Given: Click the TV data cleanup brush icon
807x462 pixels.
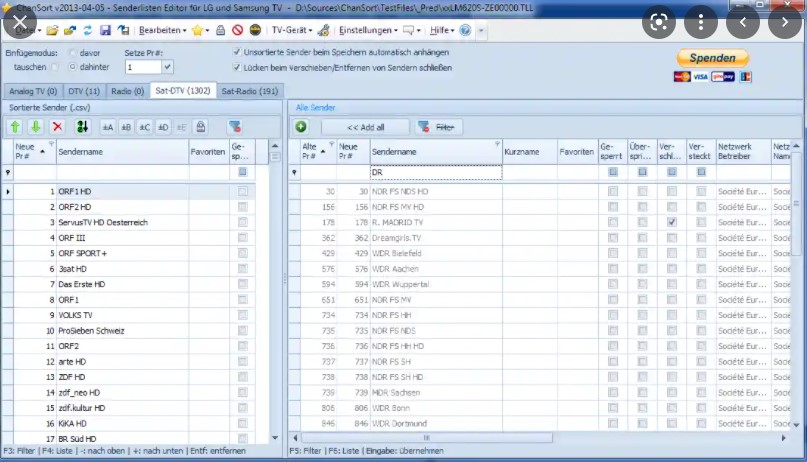Looking at the screenshot, I should click(324, 30).
